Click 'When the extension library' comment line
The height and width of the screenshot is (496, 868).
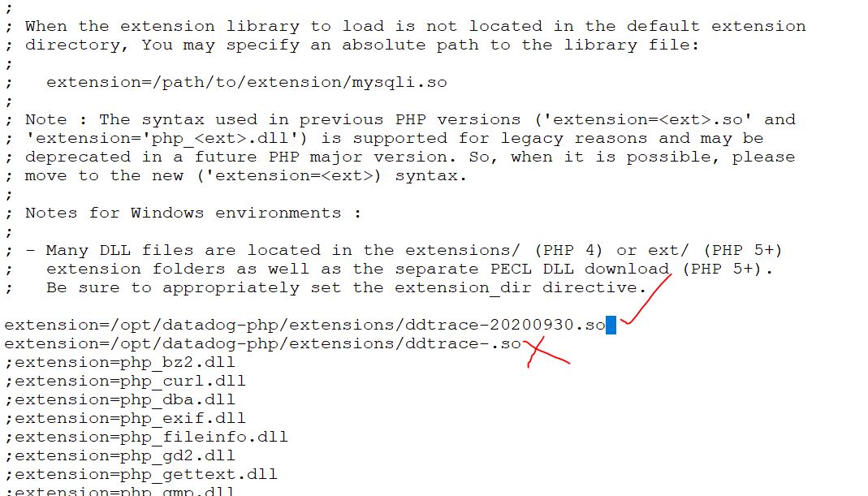click(415, 26)
